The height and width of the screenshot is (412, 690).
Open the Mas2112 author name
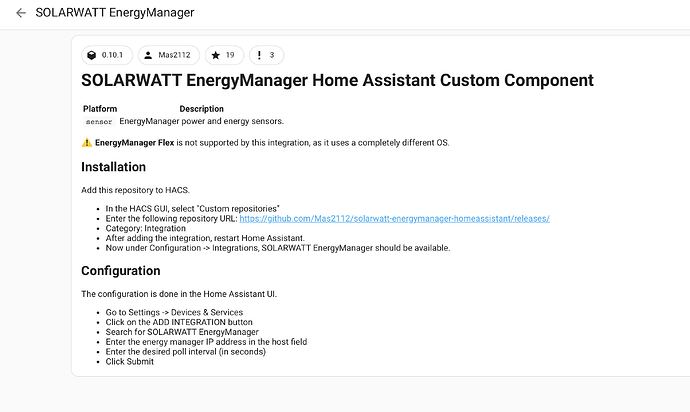point(173,55)
